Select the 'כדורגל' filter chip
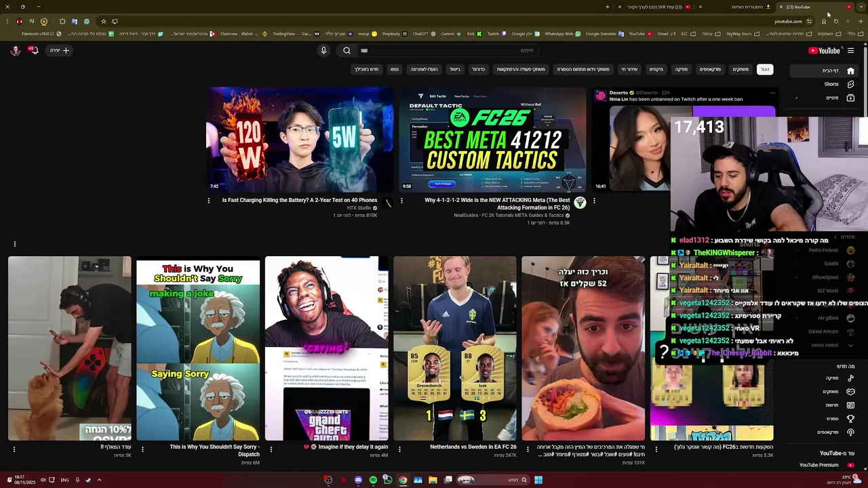 tap(479, 69)
